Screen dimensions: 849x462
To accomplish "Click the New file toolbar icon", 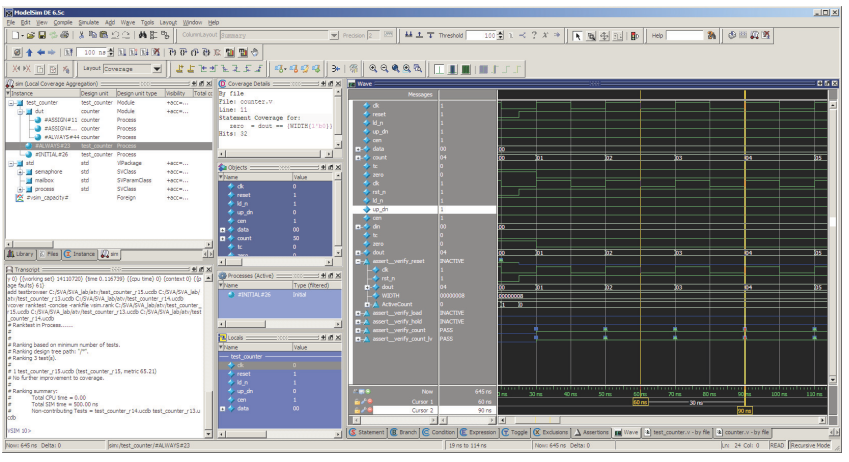I will [x=16, y=35].
